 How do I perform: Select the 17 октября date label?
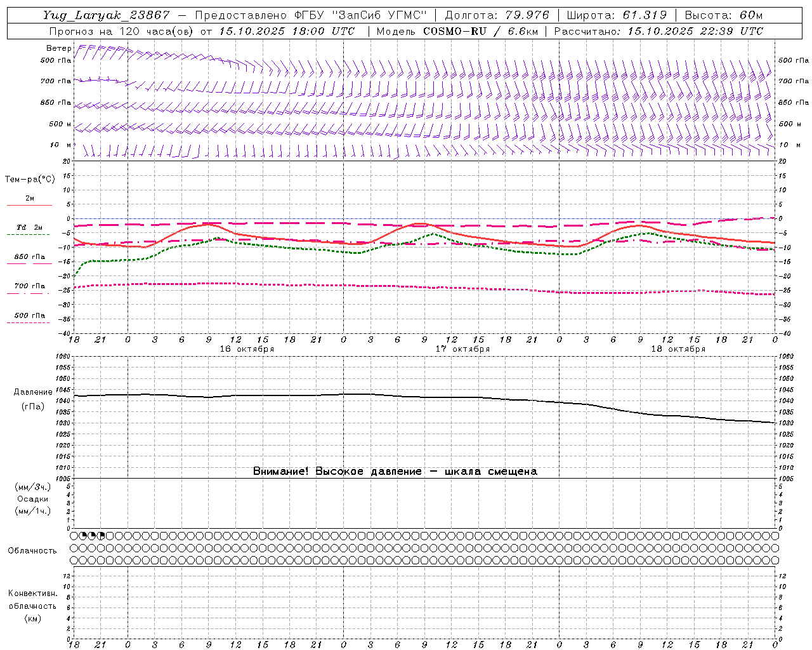point(462,349)
